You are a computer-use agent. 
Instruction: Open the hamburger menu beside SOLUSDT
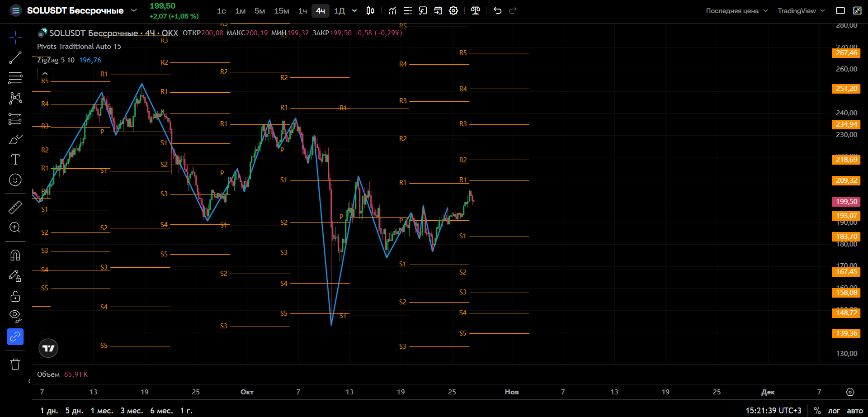pos(16,11)
